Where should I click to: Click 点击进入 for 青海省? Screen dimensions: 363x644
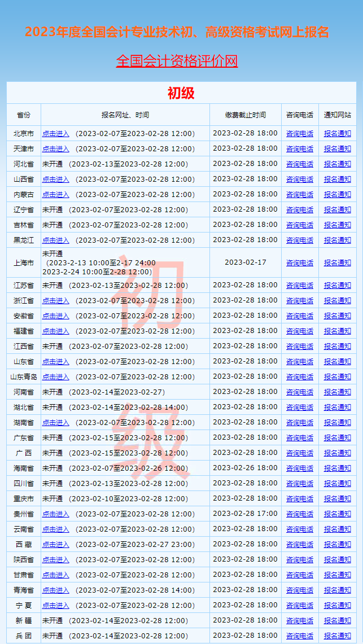tap(55, 590)
